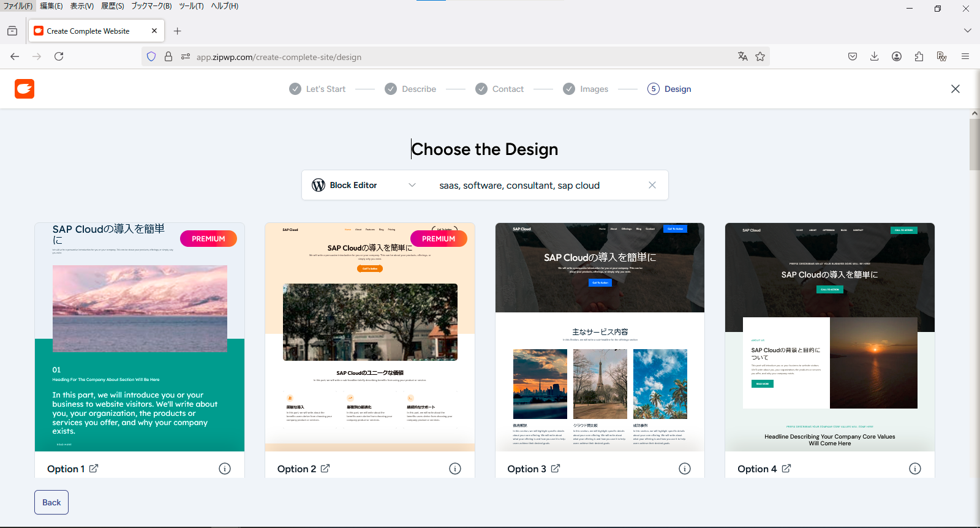
Task: Select the Design step 5
Action: click(x=669, y=89)
